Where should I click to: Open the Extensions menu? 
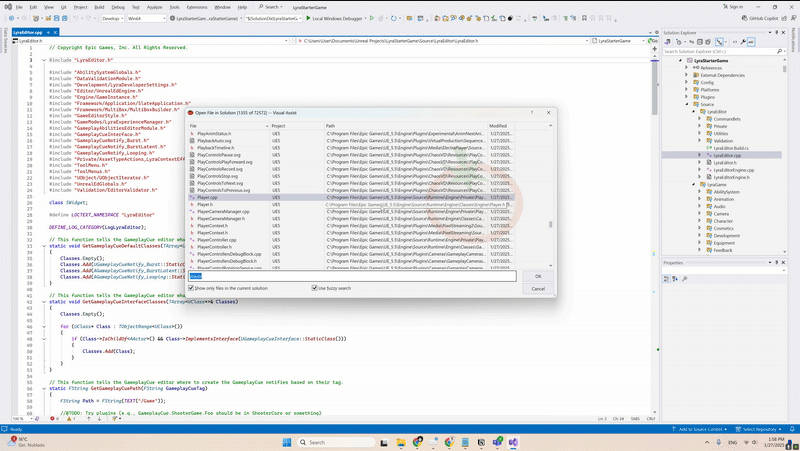point(196,7)
